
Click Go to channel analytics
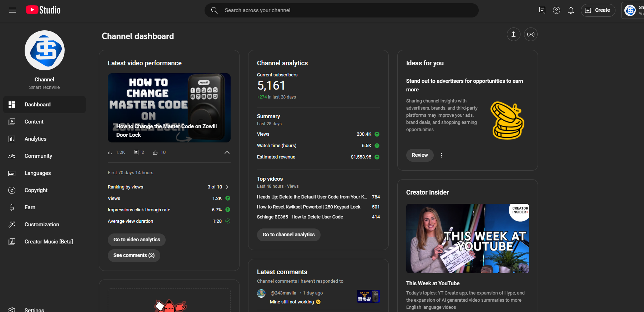click(289, 235)
